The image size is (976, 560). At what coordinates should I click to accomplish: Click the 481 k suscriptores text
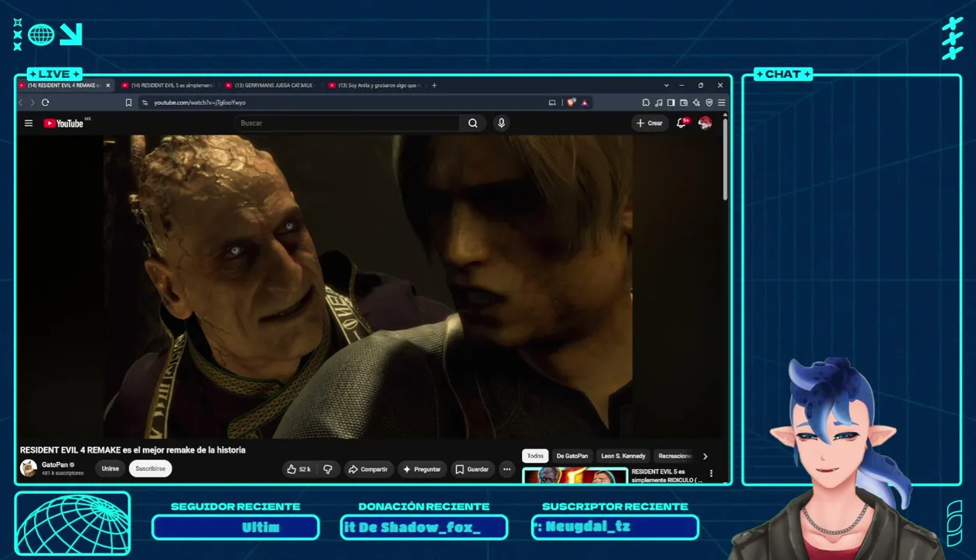click(63, 473)
